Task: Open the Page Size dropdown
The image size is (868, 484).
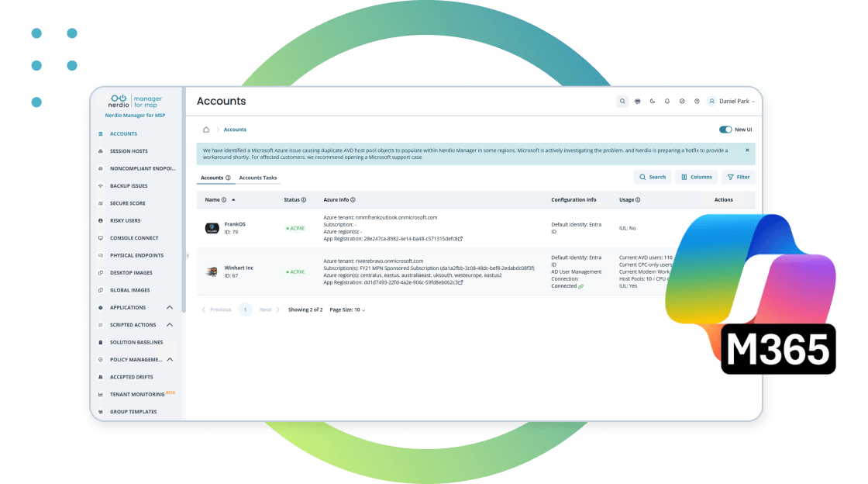Action: click(347, 309)
